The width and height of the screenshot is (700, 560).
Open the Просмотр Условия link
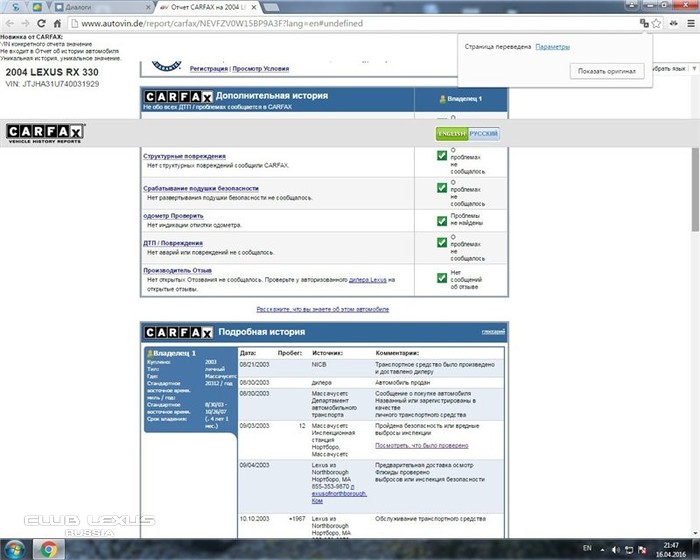(x=261, y=69)
